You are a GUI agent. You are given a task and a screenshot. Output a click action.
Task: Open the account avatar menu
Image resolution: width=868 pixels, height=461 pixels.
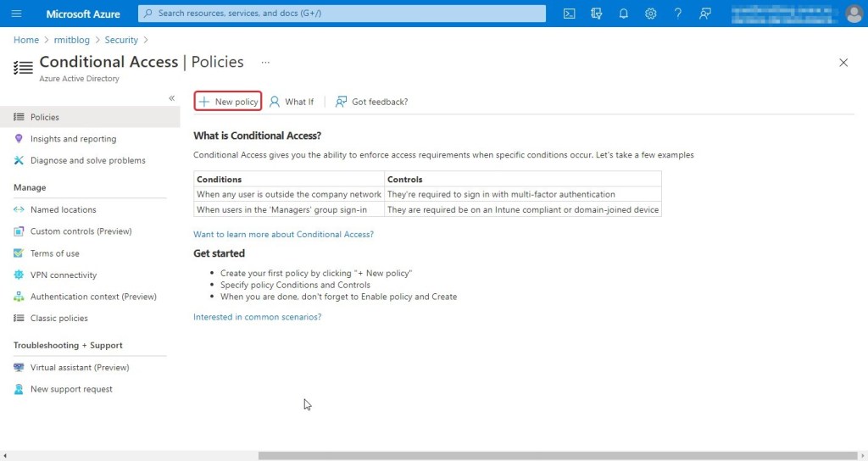click(x=854, y=14)
